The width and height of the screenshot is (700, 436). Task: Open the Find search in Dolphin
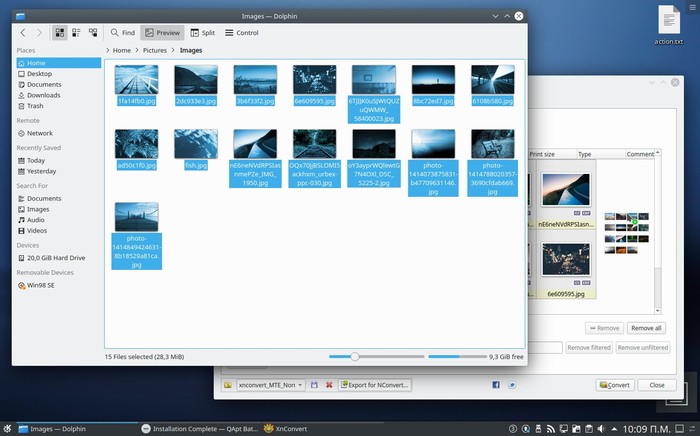click(x=123, y=33)
